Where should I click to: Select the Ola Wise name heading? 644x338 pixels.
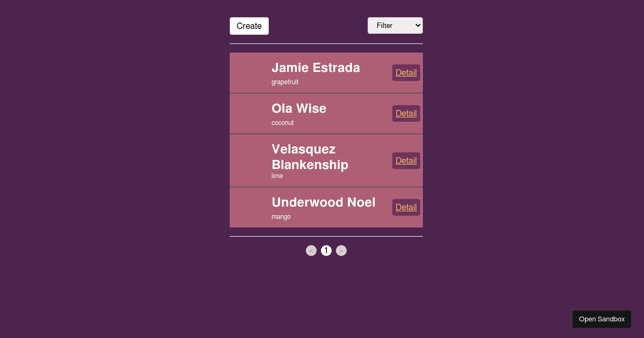point(299,108)
